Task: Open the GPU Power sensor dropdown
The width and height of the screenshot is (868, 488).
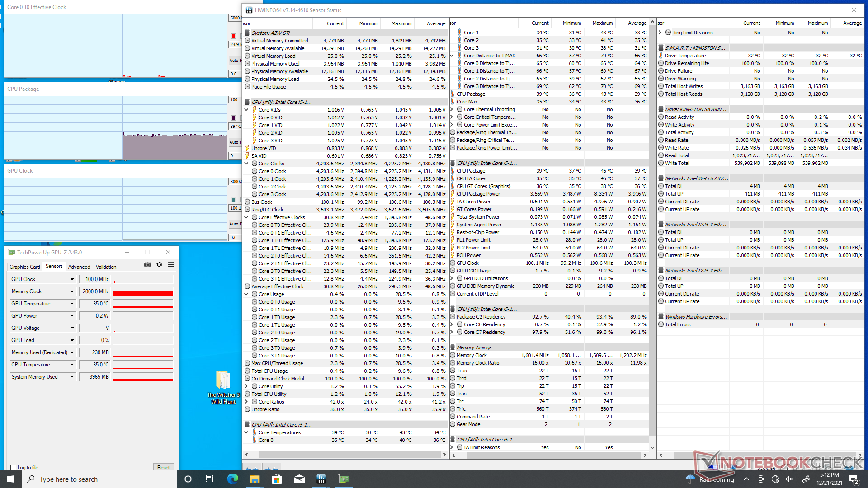Action: (x=72, y=316)
